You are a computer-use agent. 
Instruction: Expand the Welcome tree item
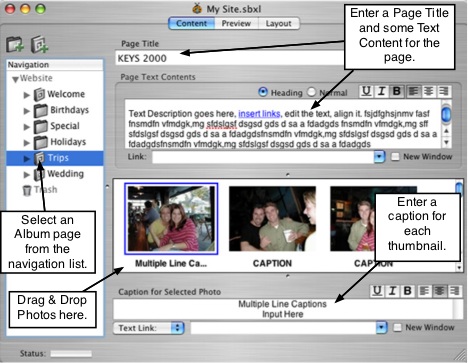point(27,95)
